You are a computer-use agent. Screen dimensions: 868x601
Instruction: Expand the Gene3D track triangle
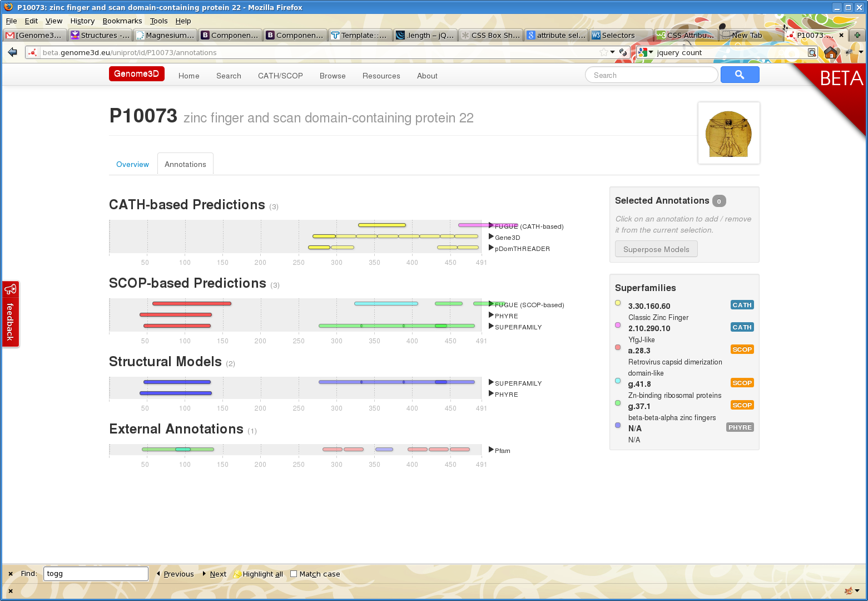[491, 237]
